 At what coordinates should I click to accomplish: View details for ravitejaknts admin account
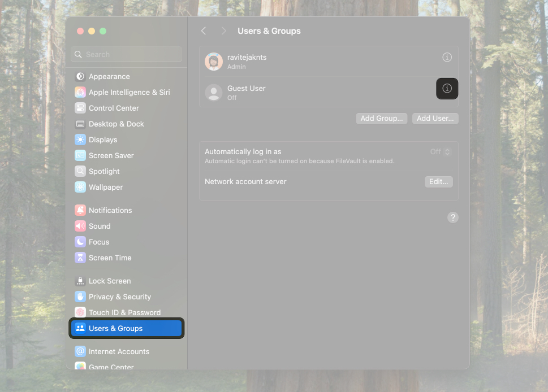point(447,57)
